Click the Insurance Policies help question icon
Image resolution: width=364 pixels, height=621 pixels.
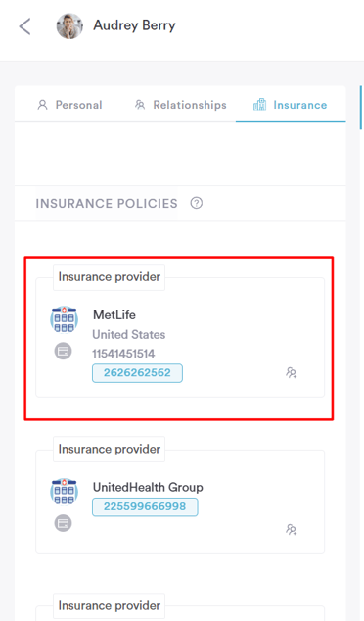(197, 203)
